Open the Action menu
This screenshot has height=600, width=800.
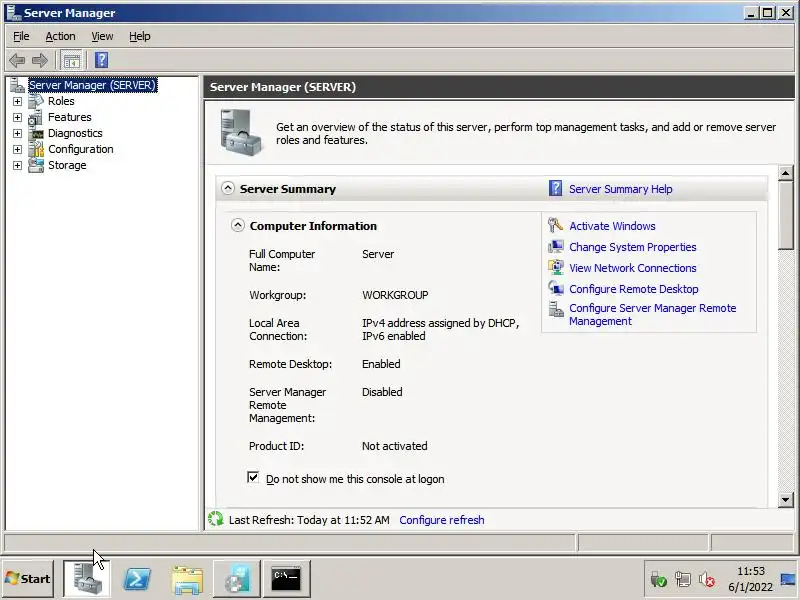[x=60, y=36]
